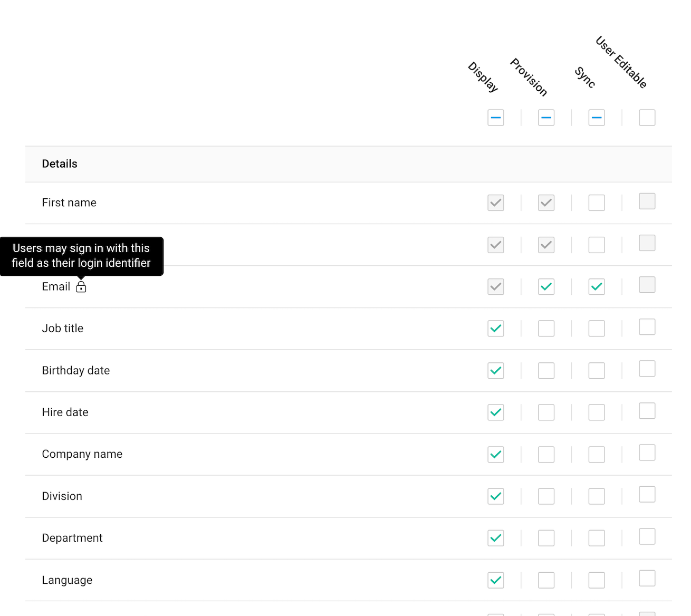Screen dimensions: 691x616
Task: Enable Sync for First name
Action: pyautogui.click(x=597, y=203)
